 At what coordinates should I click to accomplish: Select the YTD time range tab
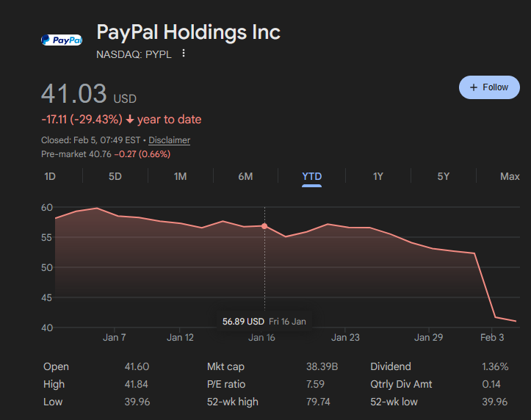click(x=312, y=176)
